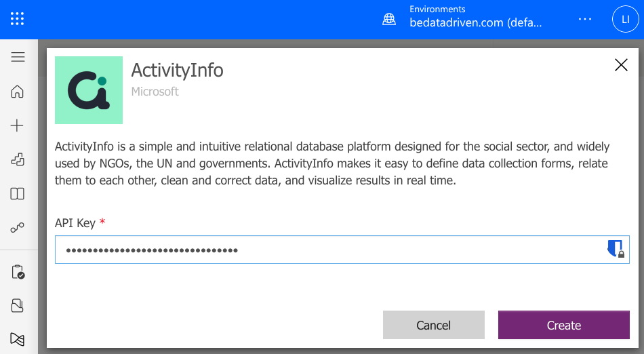Click the plus Create icon in sidebar

17,125
